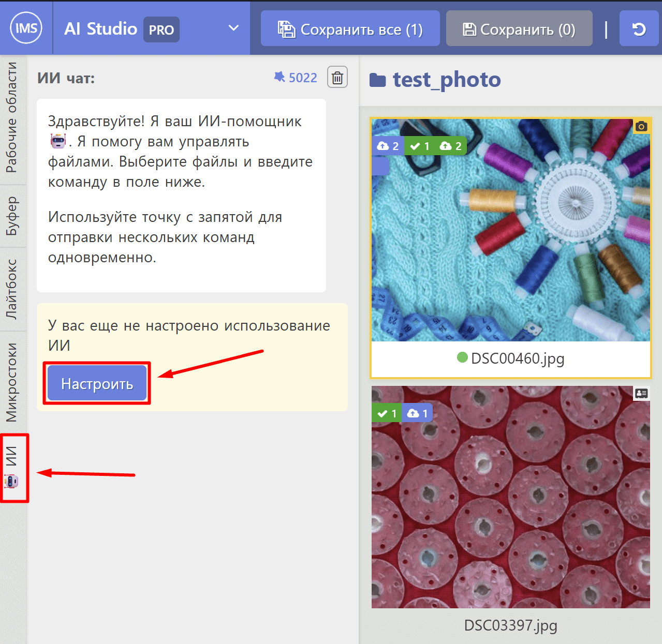
Task: Click the test_photo folder icon
Action: (377, 80)
